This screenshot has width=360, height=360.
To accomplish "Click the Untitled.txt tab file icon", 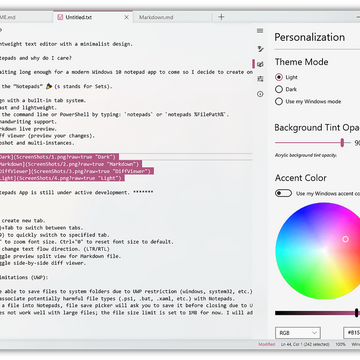I will click(x=60, y=17).
